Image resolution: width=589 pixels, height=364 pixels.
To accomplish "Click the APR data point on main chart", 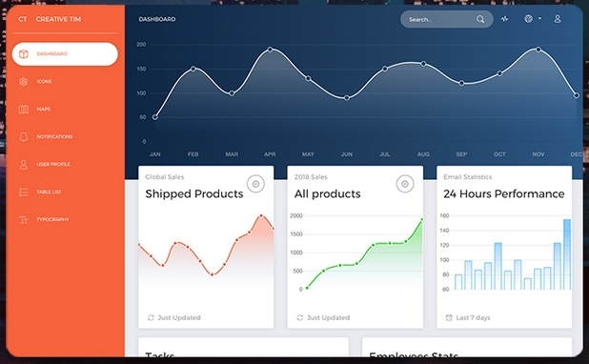I will pos(270,50).
